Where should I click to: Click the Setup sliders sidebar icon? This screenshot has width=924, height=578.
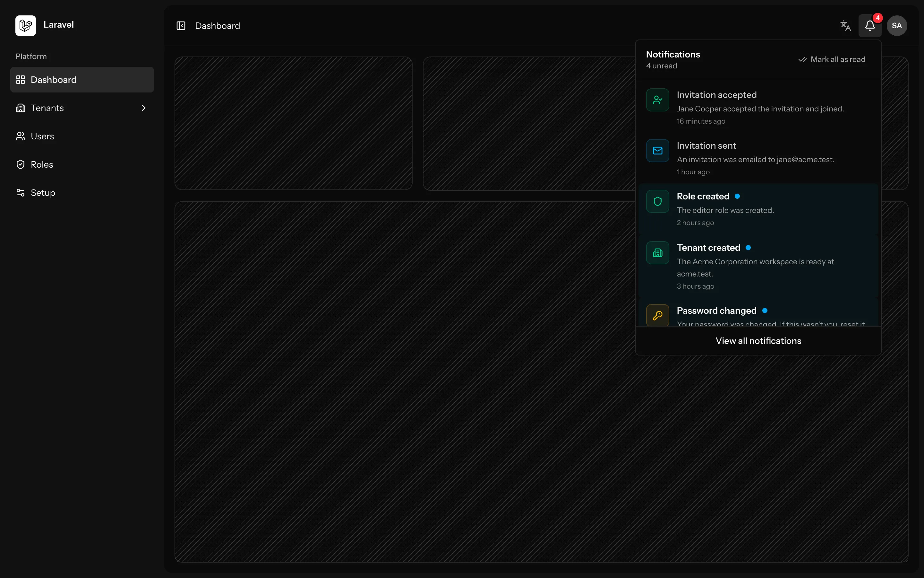[x=21, y=193]
